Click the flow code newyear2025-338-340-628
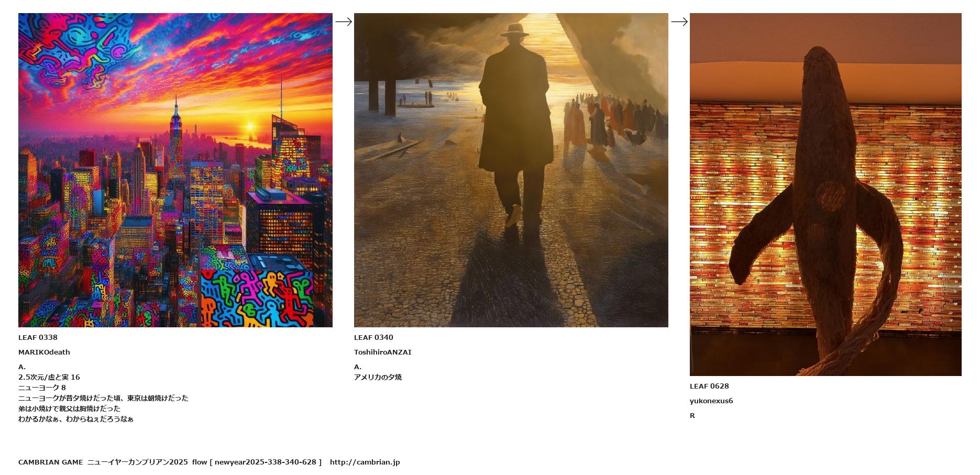Screen dimensions: 980x475 click(266, 462)
